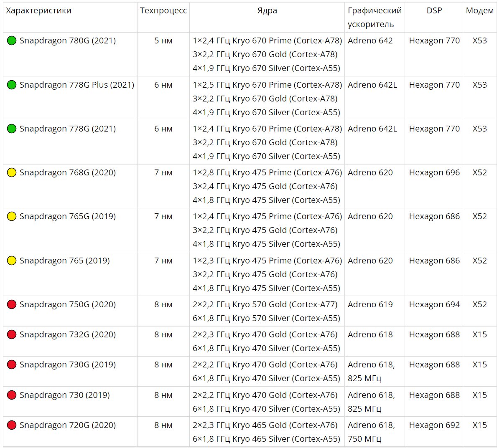This screenshot has width=502, height=448.
Task: Select the Характеристики column header
Action: point(38,11)
